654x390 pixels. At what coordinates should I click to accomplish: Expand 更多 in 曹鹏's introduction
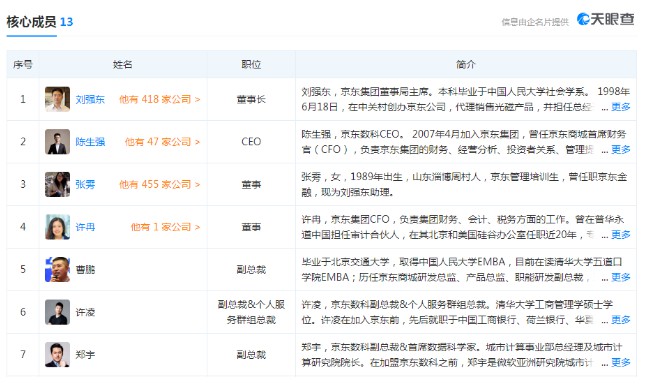[x=620, y=277]
